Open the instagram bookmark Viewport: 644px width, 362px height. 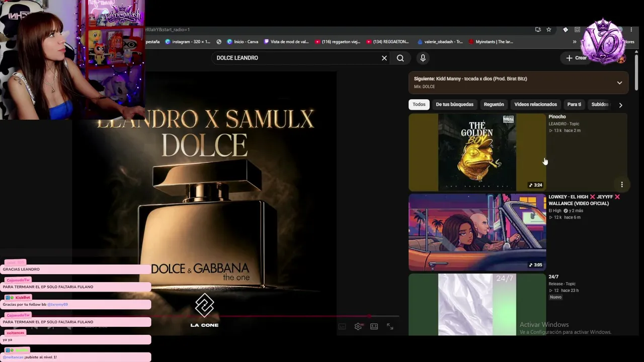coord(188,42)
